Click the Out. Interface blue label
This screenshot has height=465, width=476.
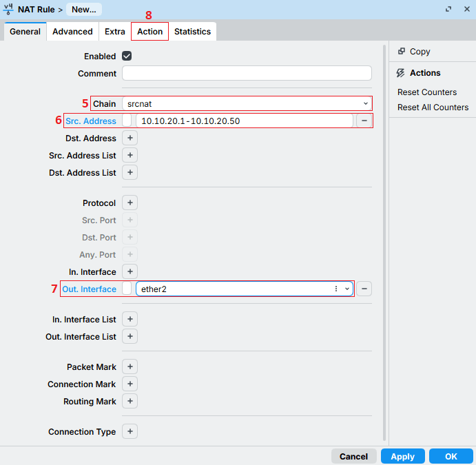pos(89,289)
